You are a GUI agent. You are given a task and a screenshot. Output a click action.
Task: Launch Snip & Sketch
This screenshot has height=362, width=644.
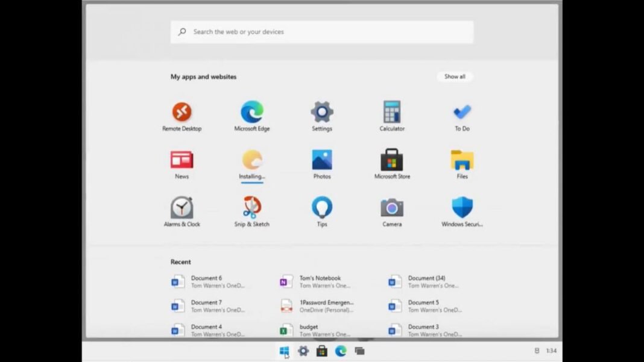click(251, 208)
